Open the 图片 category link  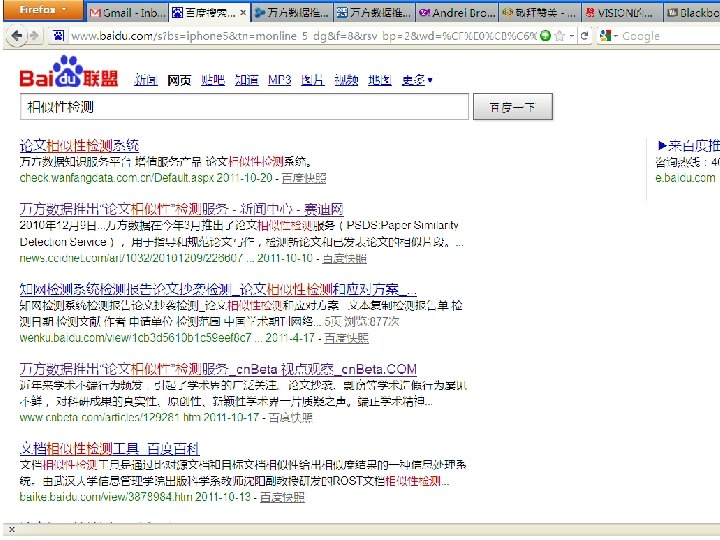313,80
